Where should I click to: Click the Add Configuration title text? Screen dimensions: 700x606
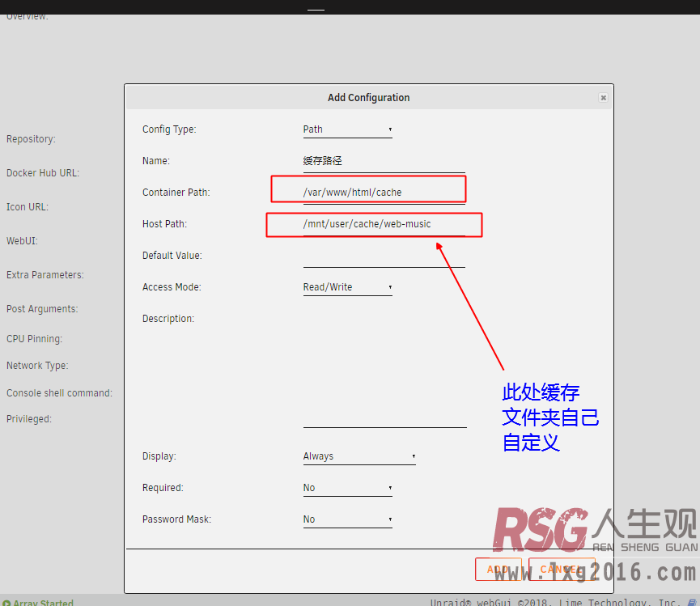369,98
